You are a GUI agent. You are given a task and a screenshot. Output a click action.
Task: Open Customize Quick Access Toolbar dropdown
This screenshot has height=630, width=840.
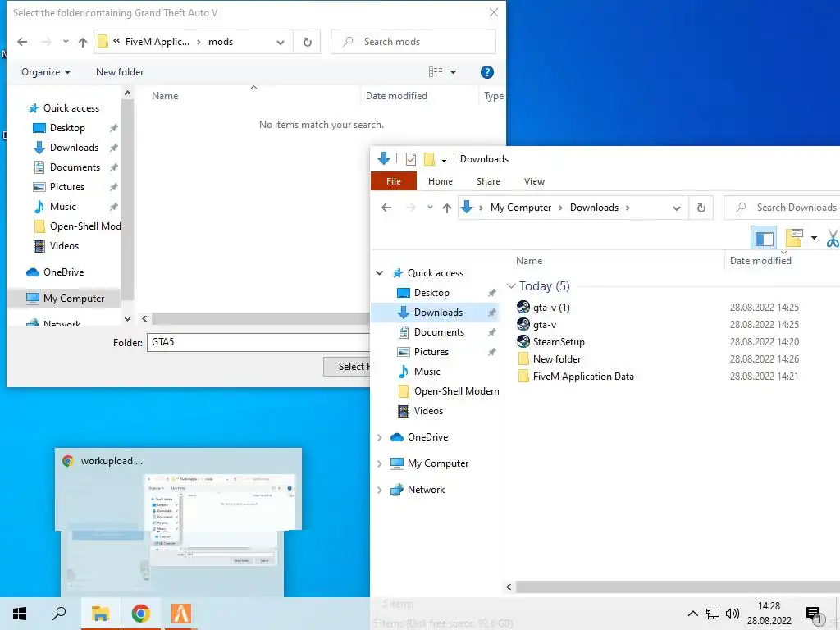444,160
